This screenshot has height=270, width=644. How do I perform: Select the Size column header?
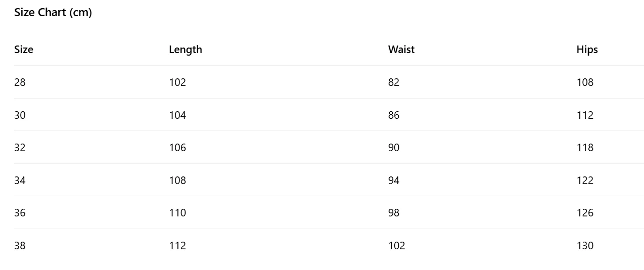24,50
